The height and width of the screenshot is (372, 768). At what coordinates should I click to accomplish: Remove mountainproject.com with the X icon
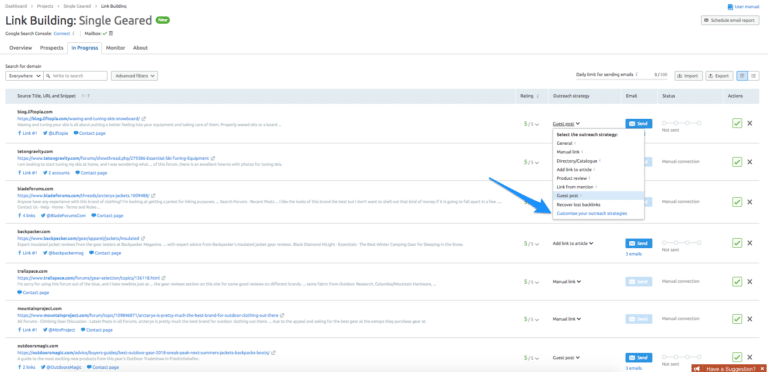pyautogui.click(x=749, y=319)
